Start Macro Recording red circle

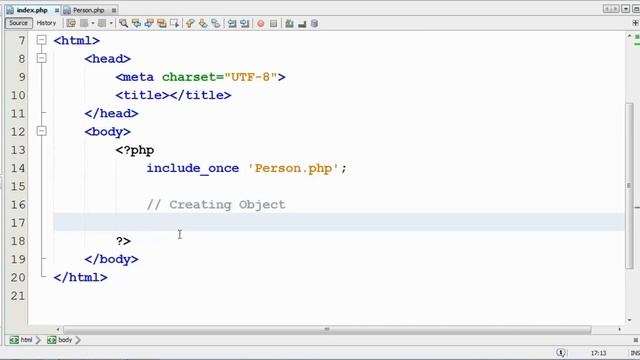260,24
